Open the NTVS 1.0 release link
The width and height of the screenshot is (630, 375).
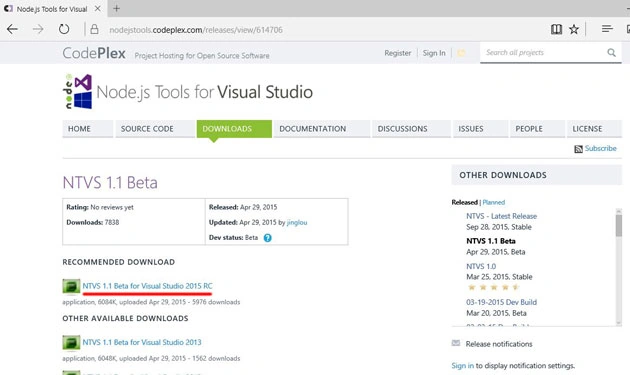click(x=481, y=266)
